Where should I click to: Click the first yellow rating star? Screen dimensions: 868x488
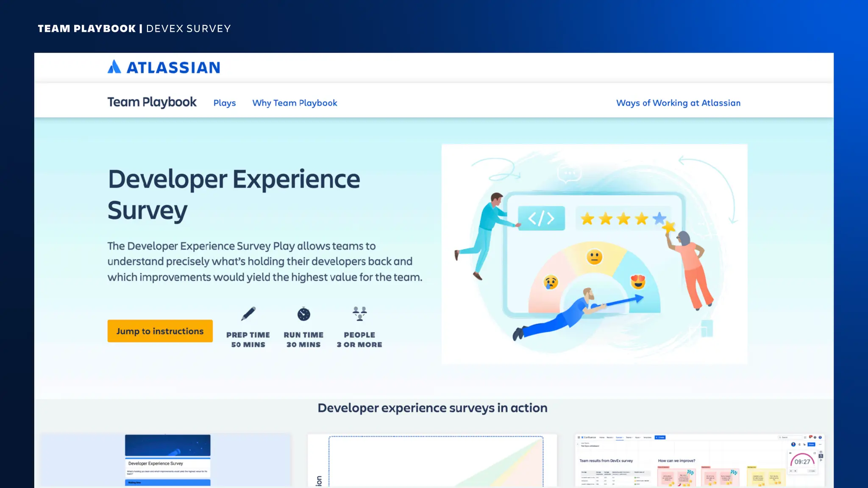click(587, 219)
